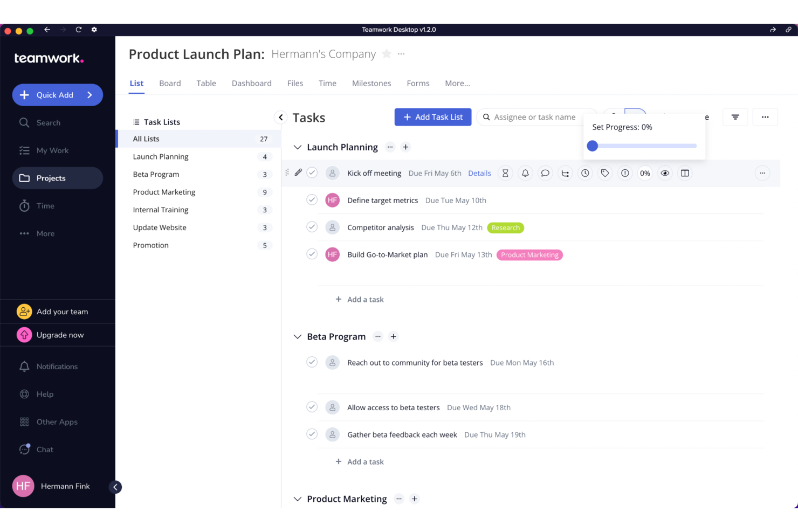Open the Forms tab
Viewport: 798px width, 532px height.
tap(418, 84)
